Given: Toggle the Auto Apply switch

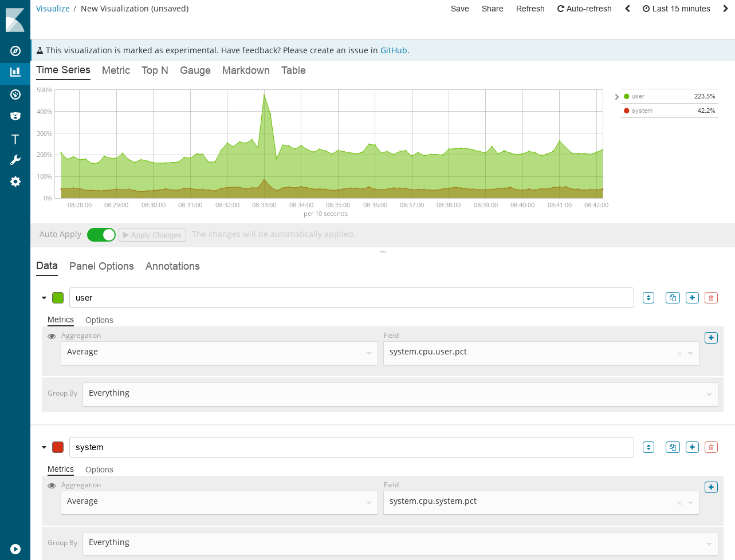Looking at the screenshot, I should click(x=101, y=235).
